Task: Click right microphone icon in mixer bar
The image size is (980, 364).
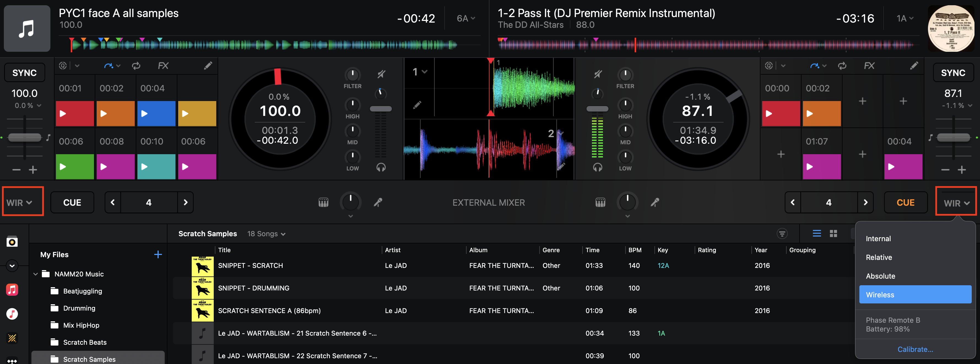Action: tap(655, 202)
